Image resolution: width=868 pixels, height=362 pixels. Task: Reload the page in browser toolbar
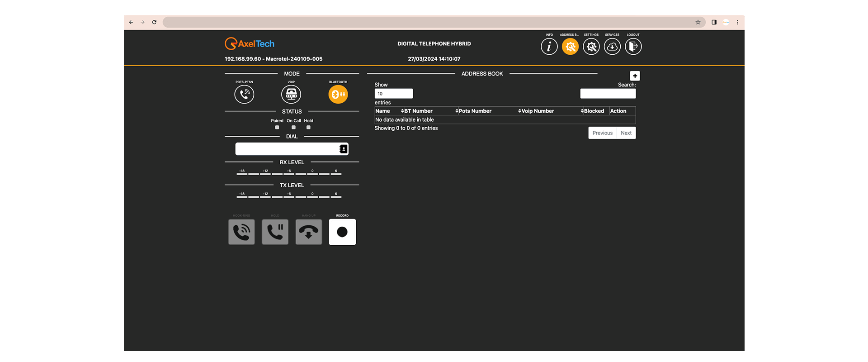pos(154,22)
